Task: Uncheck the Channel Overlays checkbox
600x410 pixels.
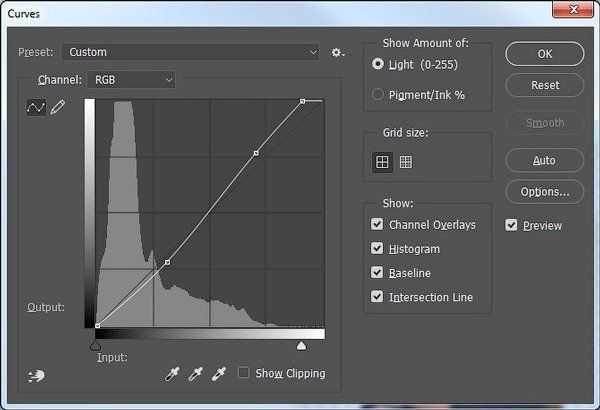Action: click(x=377, y=224)
